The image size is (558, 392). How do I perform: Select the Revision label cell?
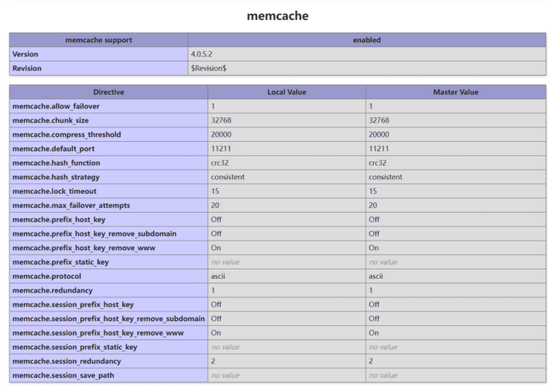pos(99,69)
